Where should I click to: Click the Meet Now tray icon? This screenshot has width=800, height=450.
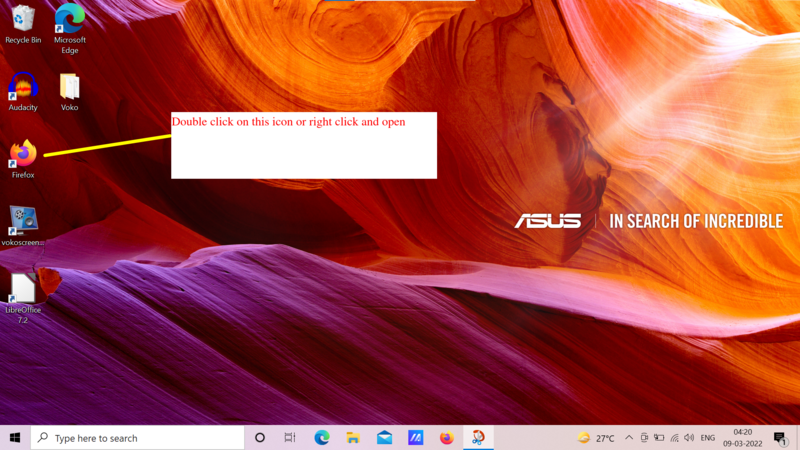644,438
